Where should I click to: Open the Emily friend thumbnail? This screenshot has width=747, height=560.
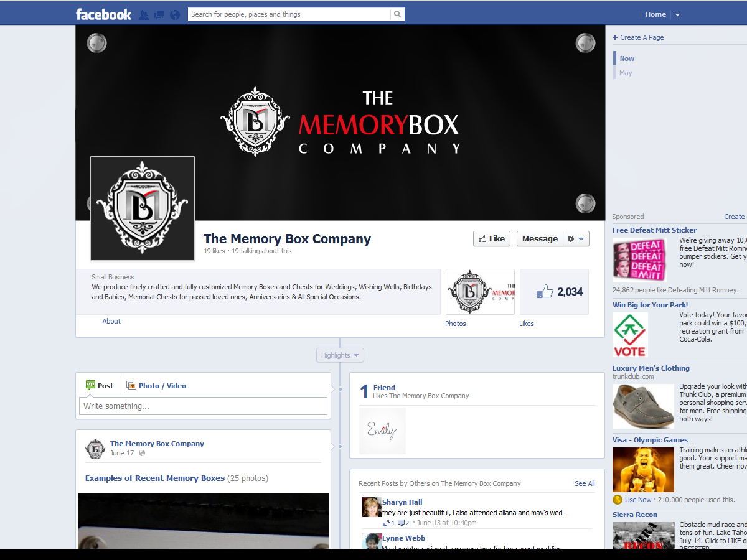pyautogui.click(x=382, y=431)
